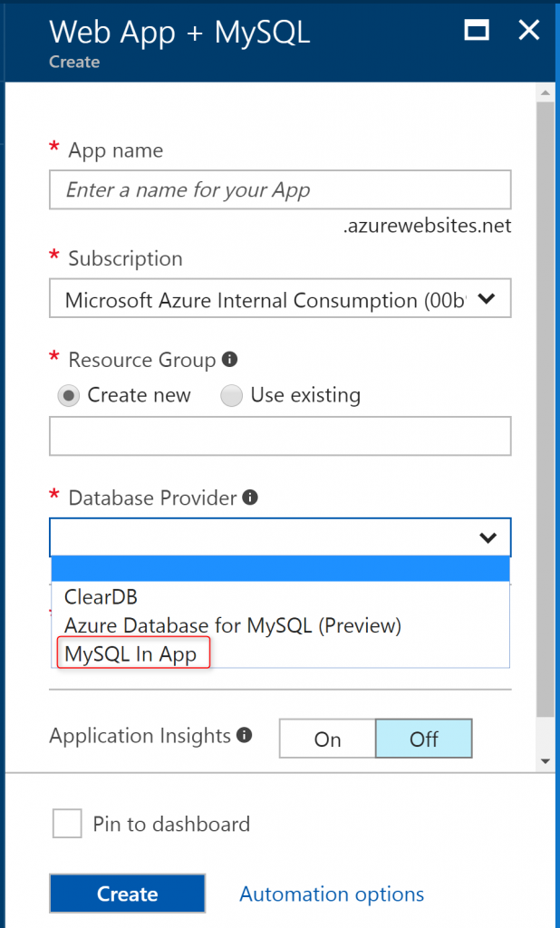Open the Application Insights info tooltip
560x928 pixels.
(x=244, y=736)
